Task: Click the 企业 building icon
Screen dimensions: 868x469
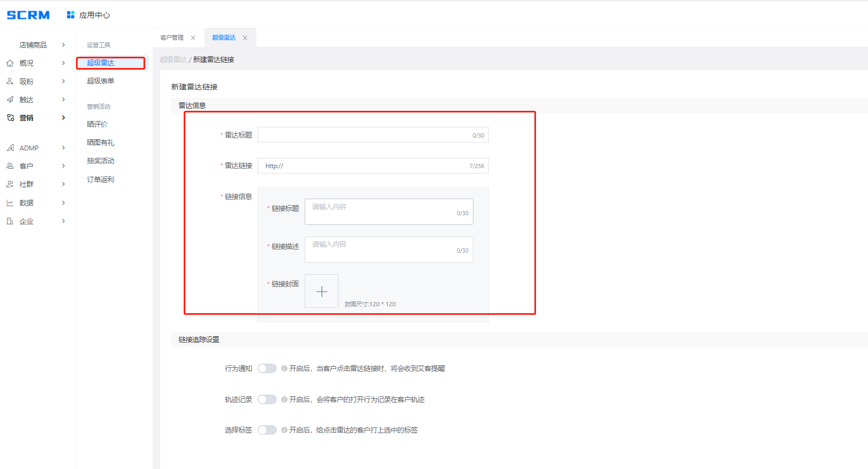Action: 10,221
